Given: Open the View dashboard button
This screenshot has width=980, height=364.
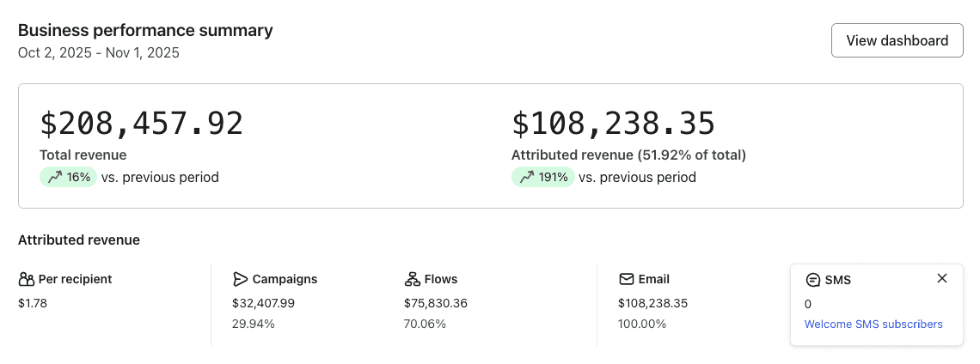Looking at the screenshot, I should coord(897,40).
